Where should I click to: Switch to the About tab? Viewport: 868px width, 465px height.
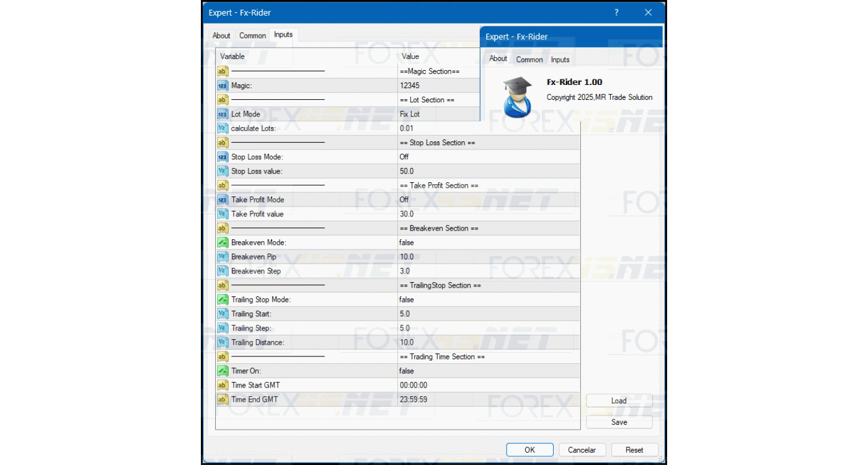[x=221, y=35]
